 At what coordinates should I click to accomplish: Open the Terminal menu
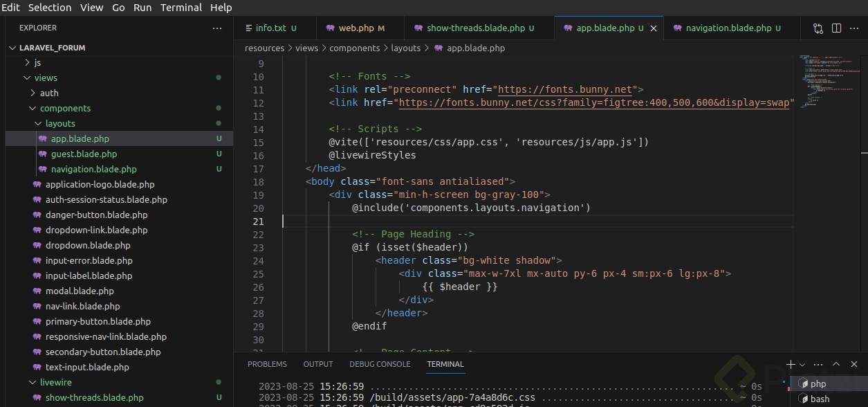coord(181,8)
